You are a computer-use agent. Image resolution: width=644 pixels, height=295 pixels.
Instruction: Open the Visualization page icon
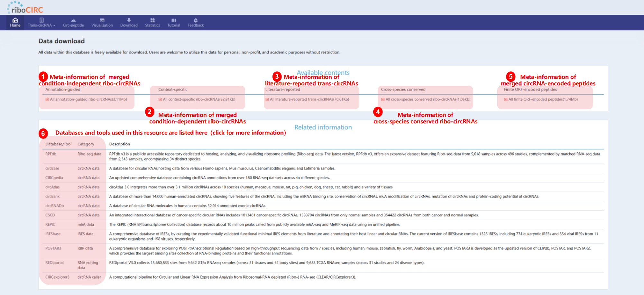(x=102, y=20)
